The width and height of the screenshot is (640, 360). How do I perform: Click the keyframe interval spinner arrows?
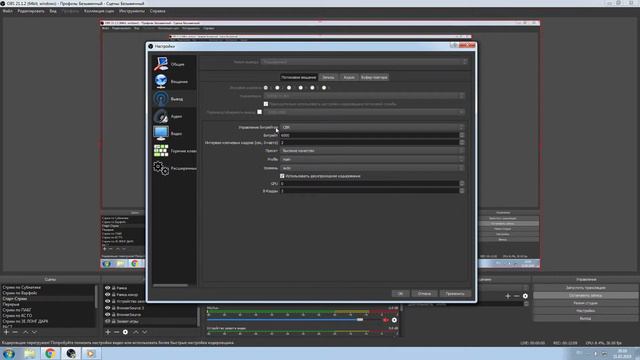[462, 142]
